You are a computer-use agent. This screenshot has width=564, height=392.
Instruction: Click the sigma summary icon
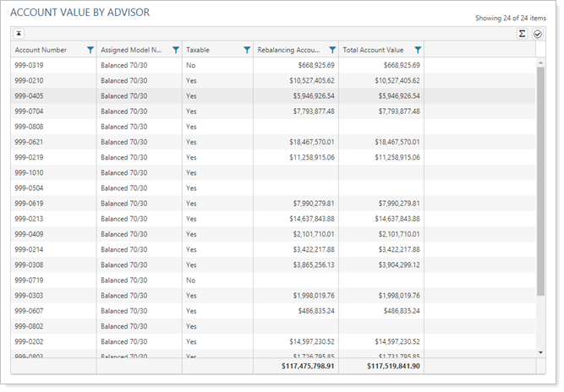click(x=523, y=33)
